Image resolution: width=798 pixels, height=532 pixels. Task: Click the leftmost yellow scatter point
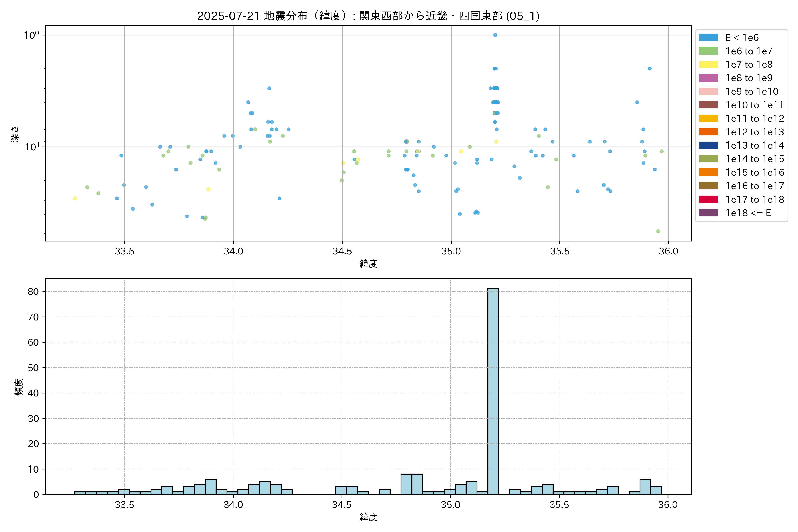[x=75, y=198]
